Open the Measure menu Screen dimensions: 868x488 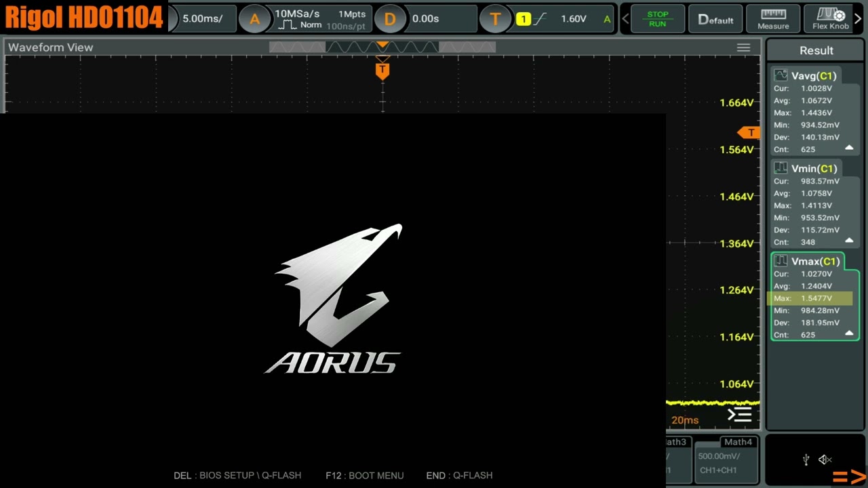773,19
